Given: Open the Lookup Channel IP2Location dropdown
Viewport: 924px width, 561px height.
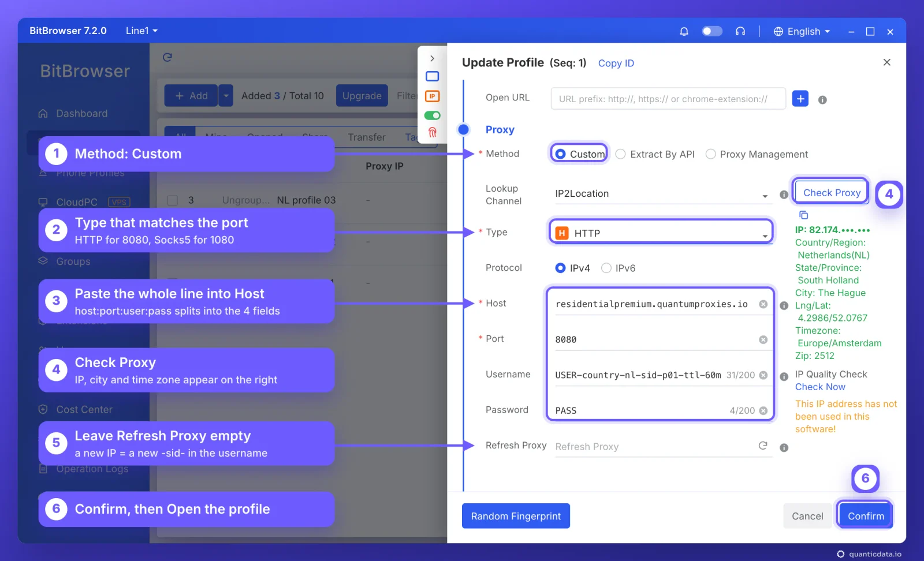Looking at the screenshot, I should (662, 194).
